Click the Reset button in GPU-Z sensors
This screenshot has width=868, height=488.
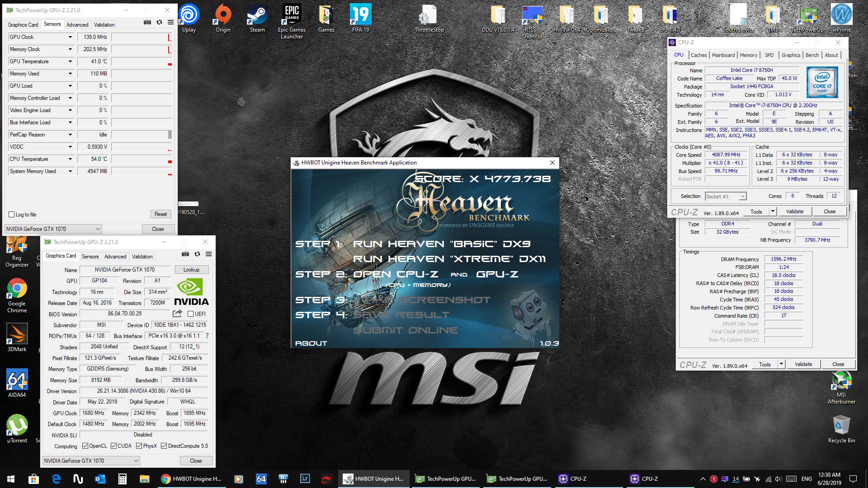pyautogui.click(x=160, y=214)
